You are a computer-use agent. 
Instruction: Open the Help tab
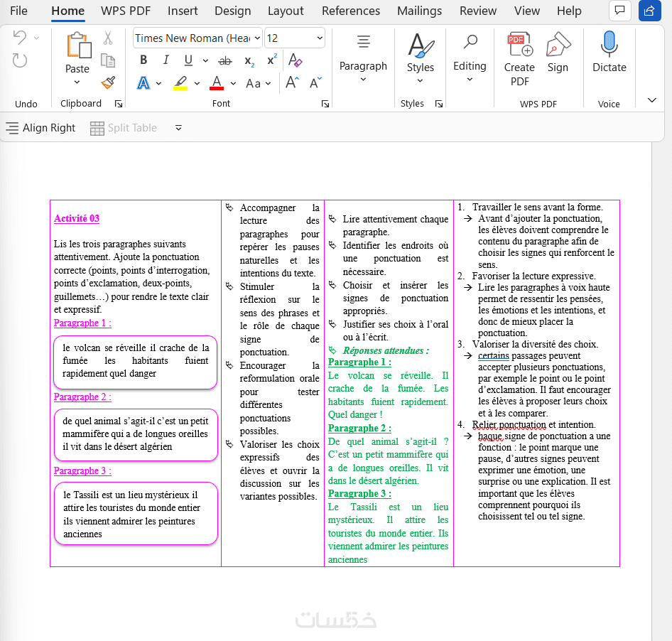569,11
